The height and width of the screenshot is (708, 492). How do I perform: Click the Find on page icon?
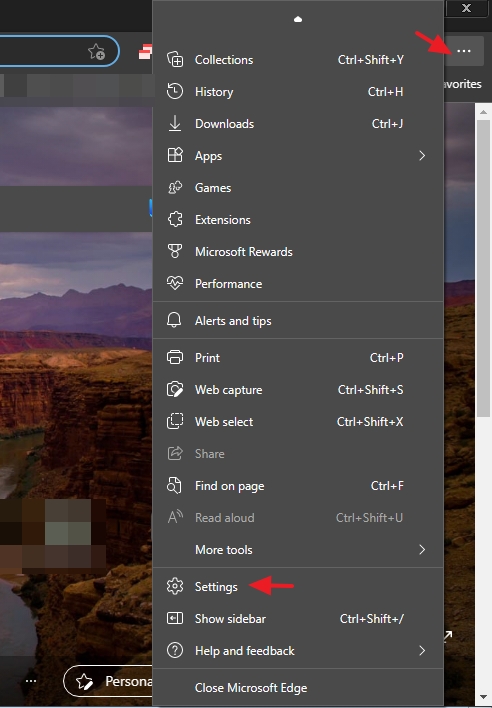pyautogui.click(x=174, y=485)
